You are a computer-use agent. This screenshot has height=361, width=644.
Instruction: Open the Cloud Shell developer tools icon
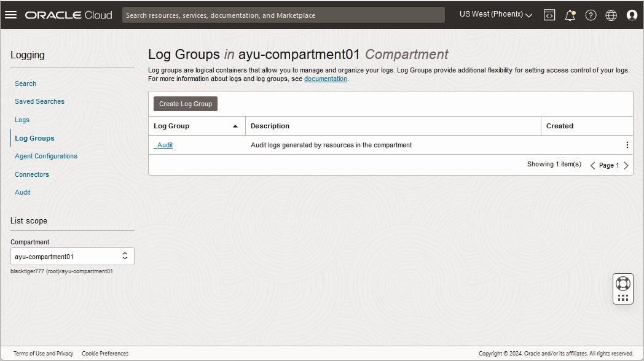click(549, 15)
